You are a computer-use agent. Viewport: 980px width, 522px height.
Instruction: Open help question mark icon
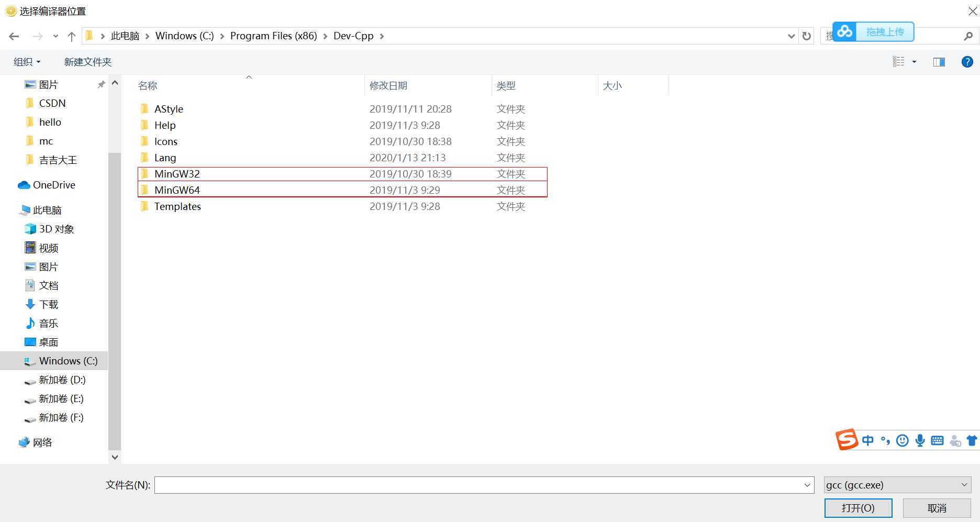[x=967, y=62]
